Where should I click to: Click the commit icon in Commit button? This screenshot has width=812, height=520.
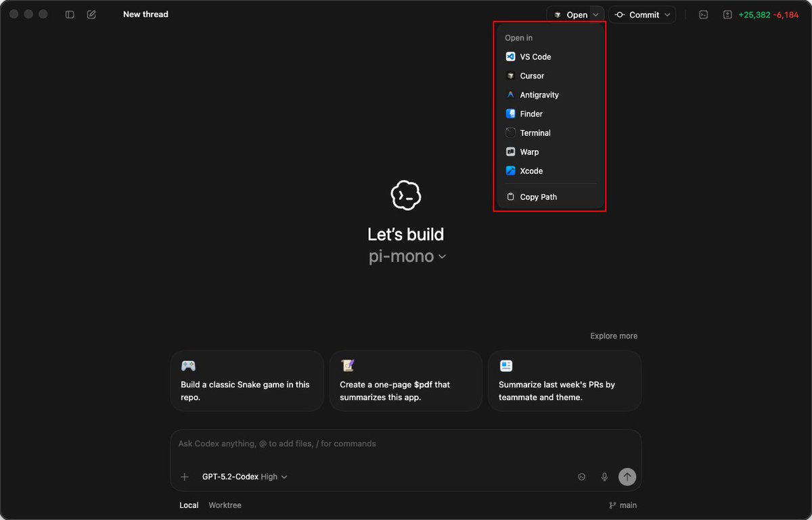coord(620,15)
